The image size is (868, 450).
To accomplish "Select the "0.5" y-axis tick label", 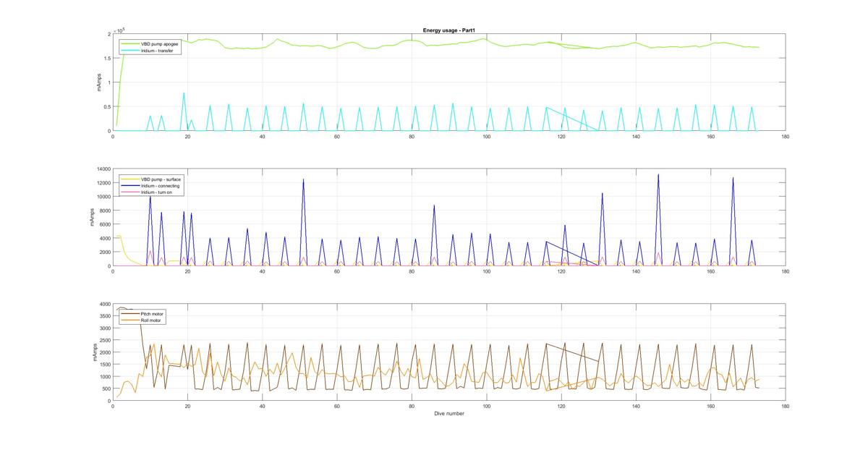I will [x=106, y=107].
